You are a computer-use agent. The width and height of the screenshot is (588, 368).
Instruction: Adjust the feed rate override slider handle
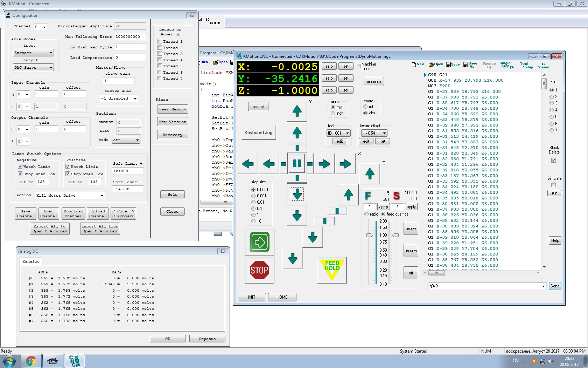click(369, 235)
